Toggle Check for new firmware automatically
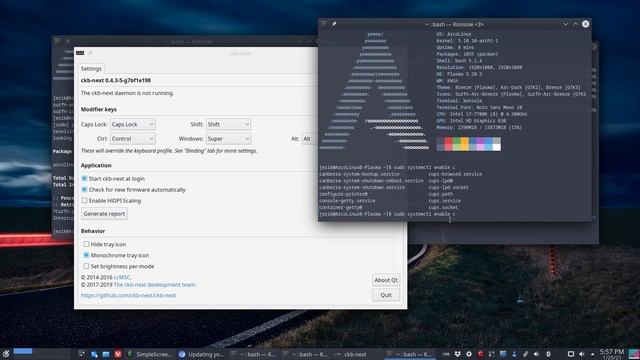The width and height of the screenshot is (640, 360). coord(84,190)
